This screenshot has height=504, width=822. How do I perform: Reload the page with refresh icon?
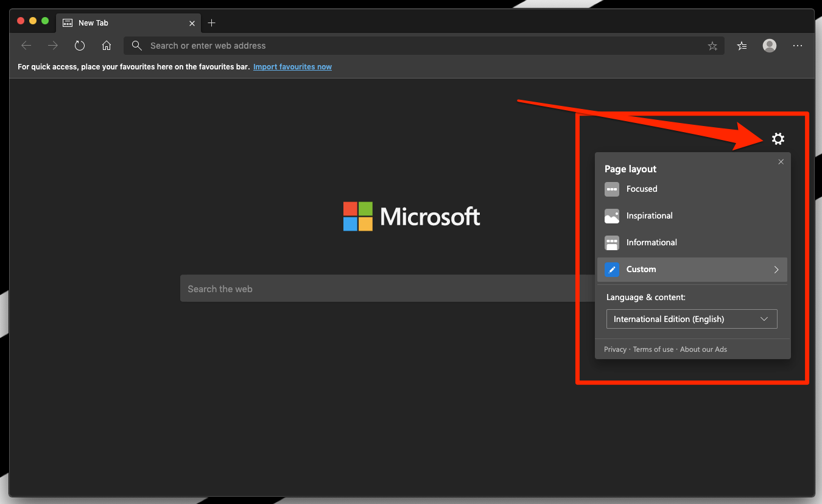click(80, 46)
